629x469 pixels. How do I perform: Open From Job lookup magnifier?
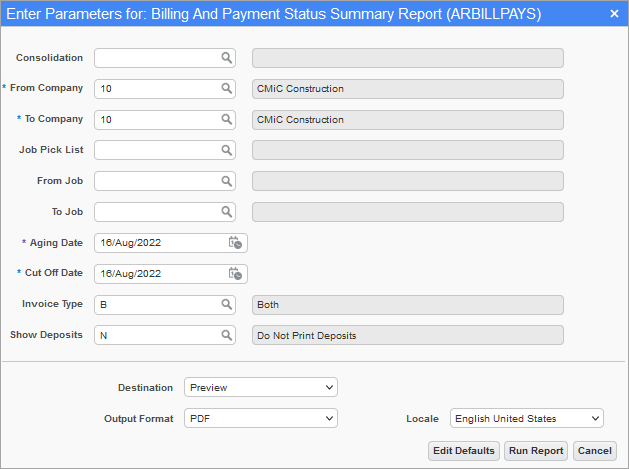[x=227, y=181]
